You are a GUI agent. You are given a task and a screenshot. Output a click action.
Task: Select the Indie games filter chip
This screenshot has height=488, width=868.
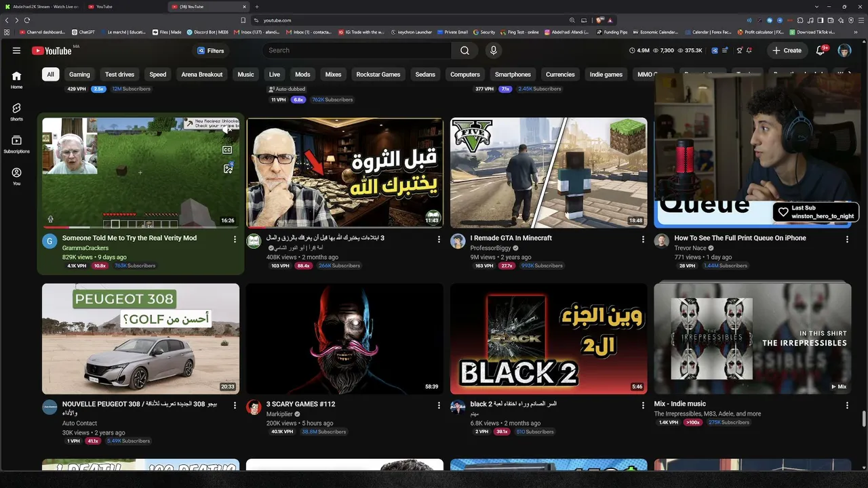[x=606, y=75]
